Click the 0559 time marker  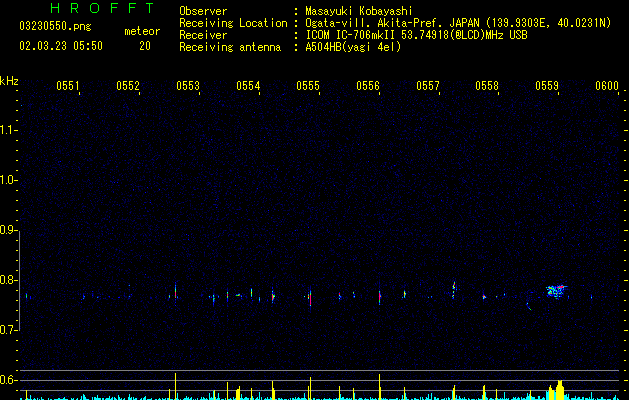(547, 86)
